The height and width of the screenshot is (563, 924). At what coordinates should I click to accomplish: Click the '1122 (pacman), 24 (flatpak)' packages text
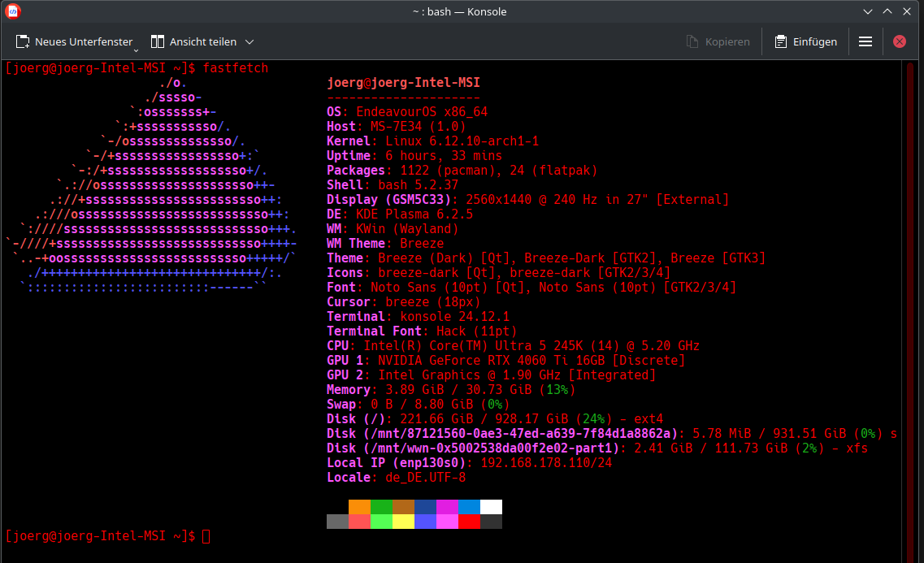498,171
